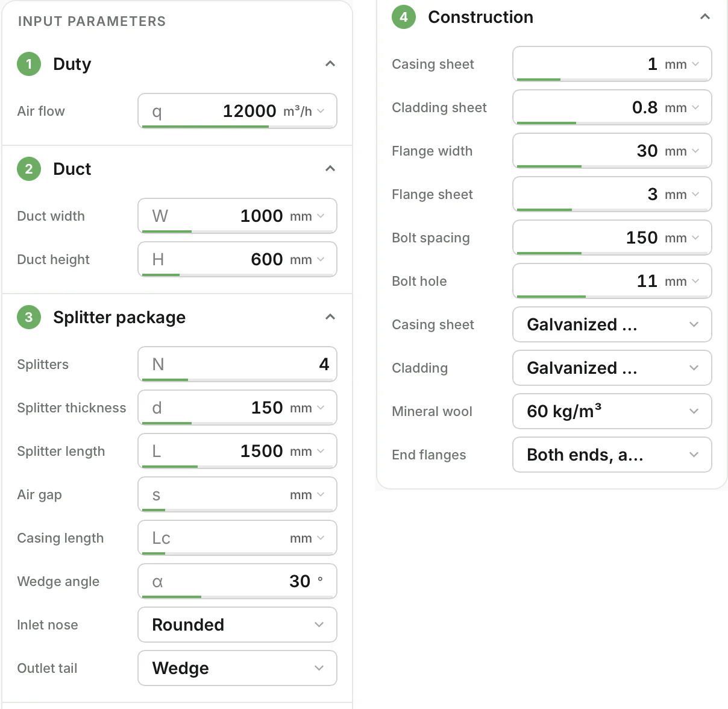Open the Flange width mm unit dropdown
This screenshot has height=709, width=728.
point(682,151)
